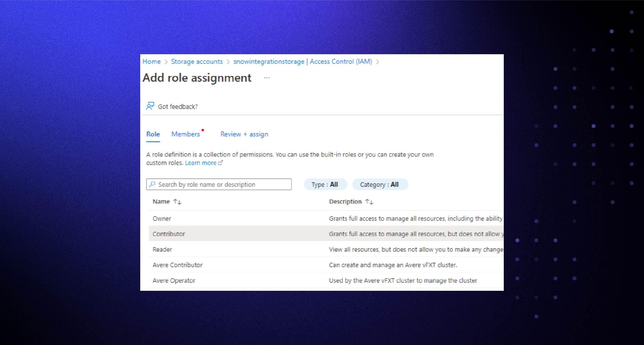Navigate to Storage accounts via breadcrumb
Viewport: 644px width, 345px height.
click(x=197, y=61)
